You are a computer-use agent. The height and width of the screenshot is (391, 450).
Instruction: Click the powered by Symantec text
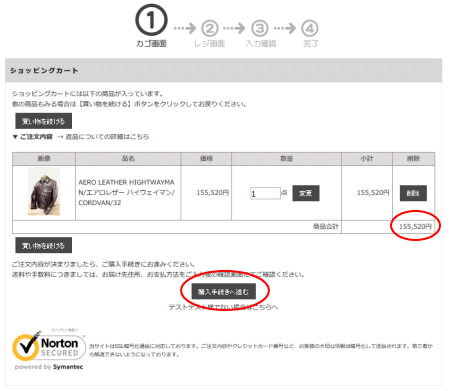pos(49,367)
